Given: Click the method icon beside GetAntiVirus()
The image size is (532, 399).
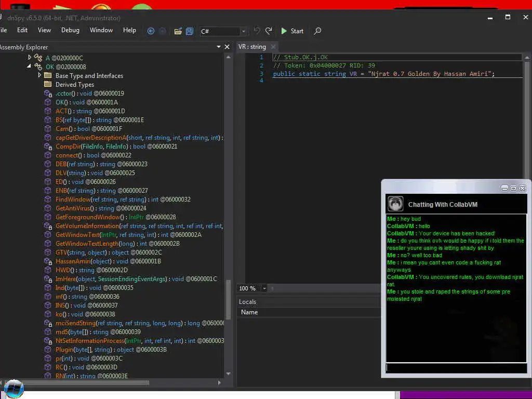Looking at the screenshot, I should click(x=48, y=208).
